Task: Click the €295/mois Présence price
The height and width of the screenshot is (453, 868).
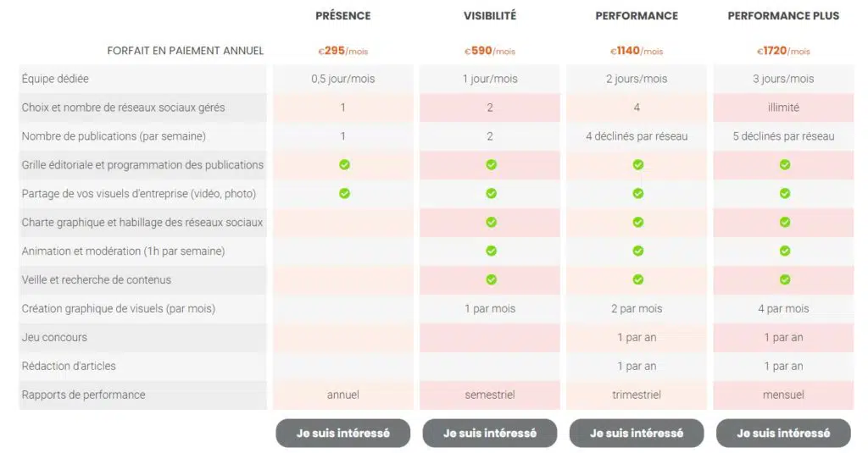Action: click(343, 51)
